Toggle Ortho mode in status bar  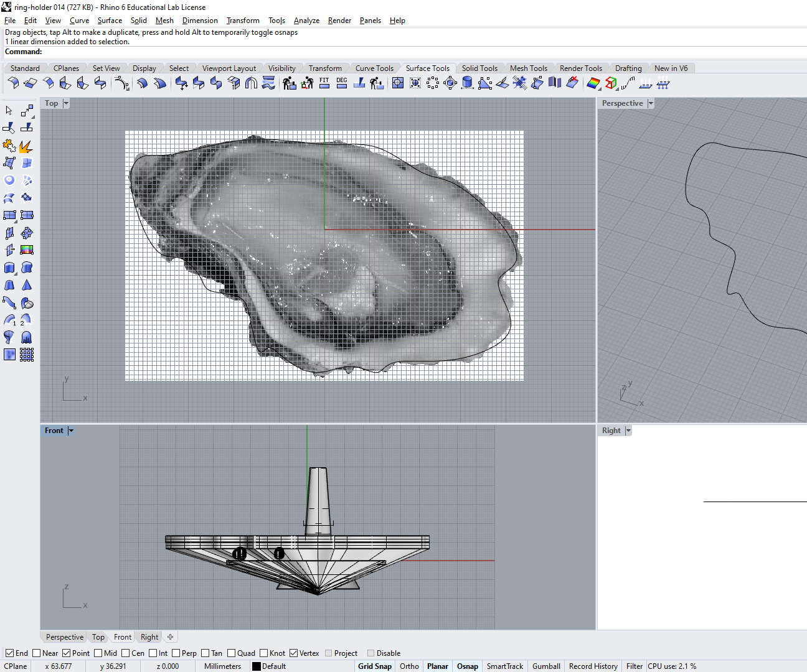pos(409,666)
